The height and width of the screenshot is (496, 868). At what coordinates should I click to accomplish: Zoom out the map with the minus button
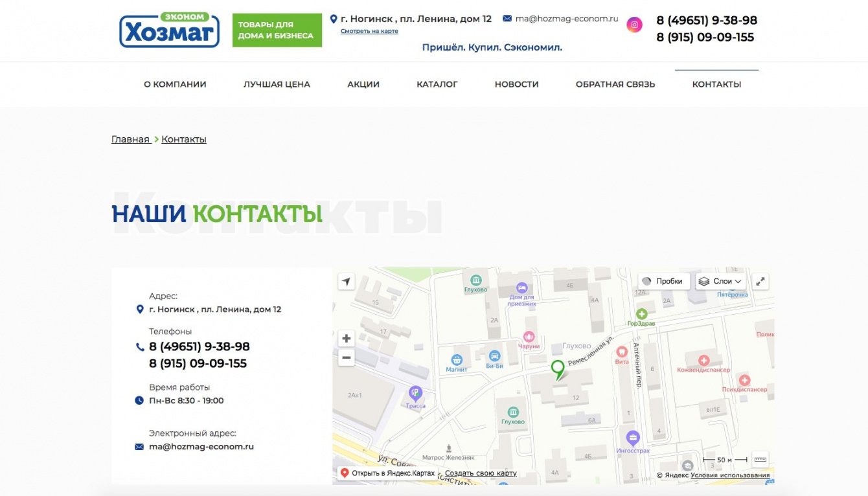[347, 357]
